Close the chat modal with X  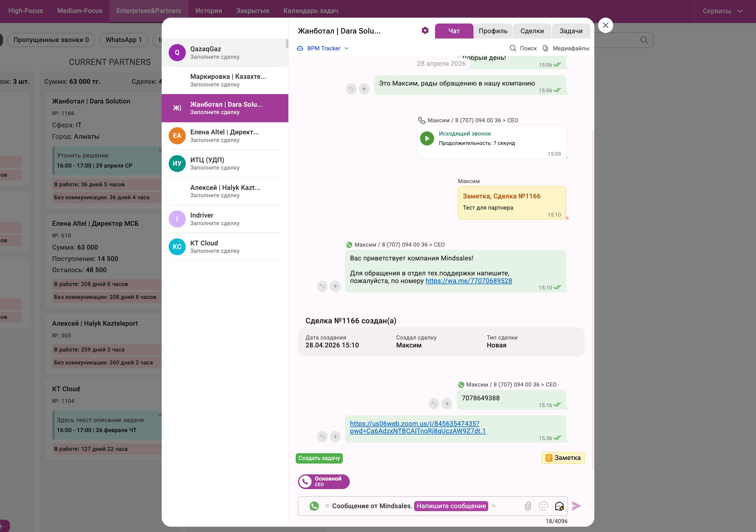[x=605, y=25]
